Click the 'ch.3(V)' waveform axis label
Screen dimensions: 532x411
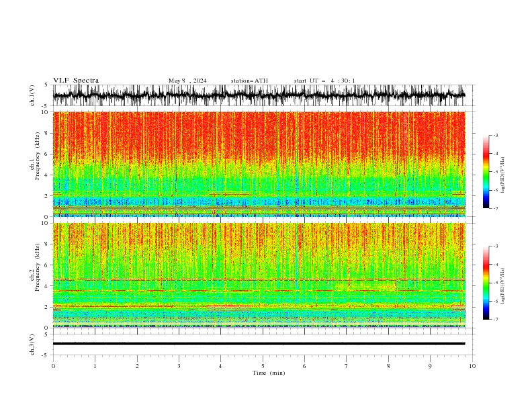pyautogui.click(x=32, y=345)
